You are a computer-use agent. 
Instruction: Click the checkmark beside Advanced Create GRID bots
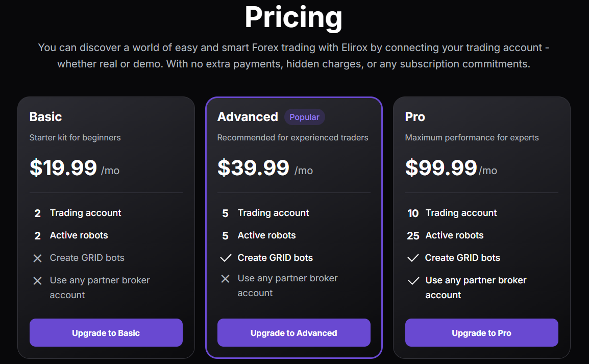point(226,258)
